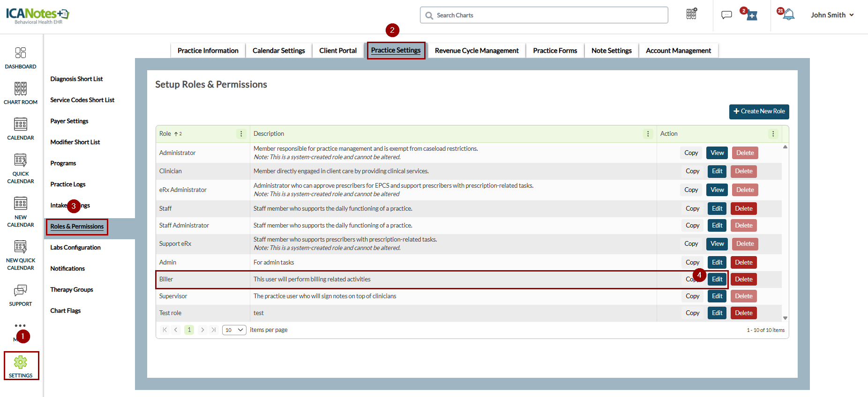Open the messages speech bubble icon
Viewport: 868px width, 397px height.
point(726,15)
